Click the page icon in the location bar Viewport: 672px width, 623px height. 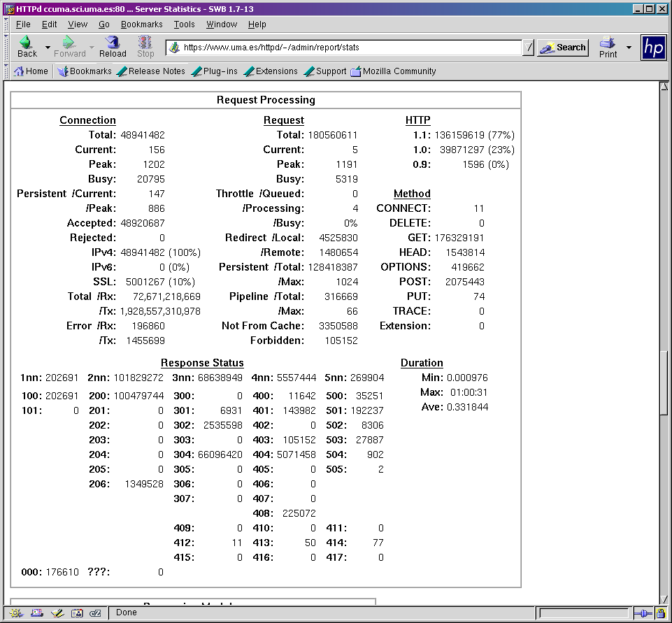(174, 48)
